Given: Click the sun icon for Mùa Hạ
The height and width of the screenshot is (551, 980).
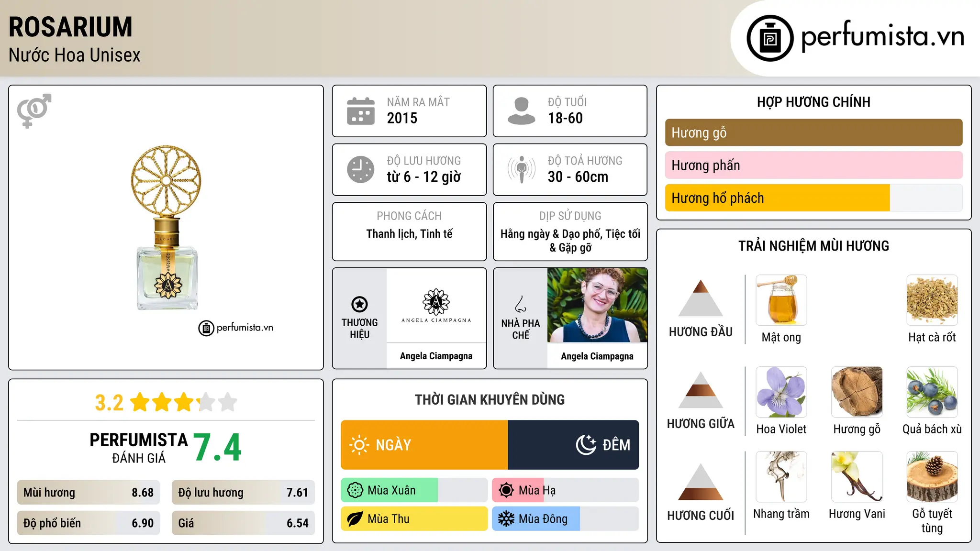Looking at the screenshot, I should [506, 490].
